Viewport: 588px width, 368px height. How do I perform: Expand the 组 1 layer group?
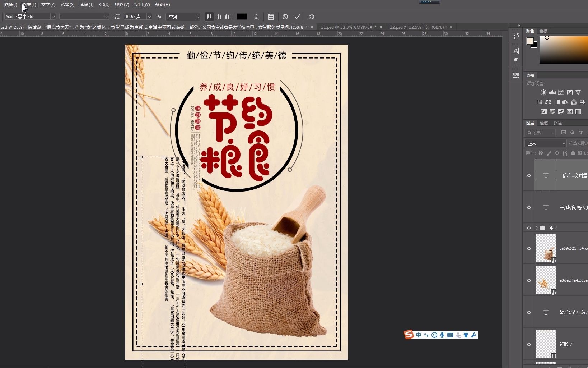pos(537,228)
